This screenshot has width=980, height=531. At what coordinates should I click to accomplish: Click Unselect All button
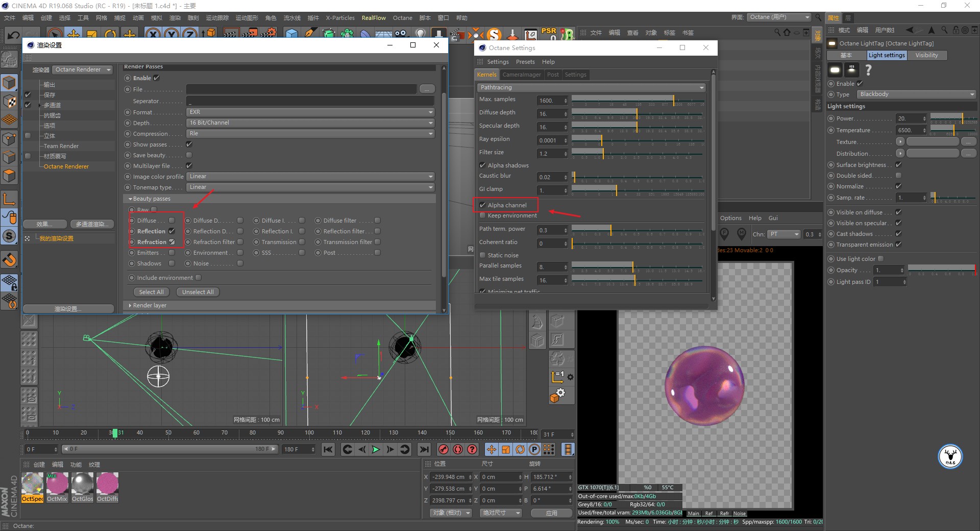[x=198, y=292]
